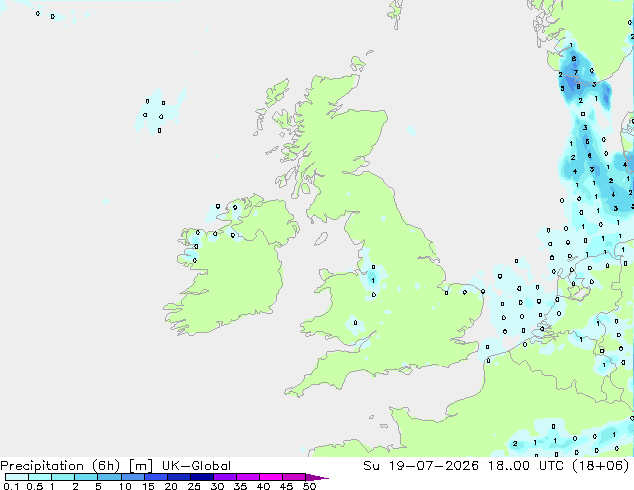Select the purple 30–35 legend swatch
Image resolution: width=634 pixels, height=490 pixels.
click(225, 477)
